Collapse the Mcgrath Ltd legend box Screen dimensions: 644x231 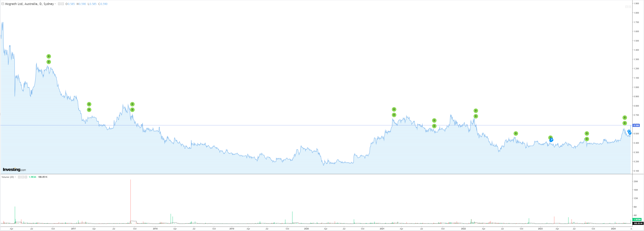[x=3, y=4]
